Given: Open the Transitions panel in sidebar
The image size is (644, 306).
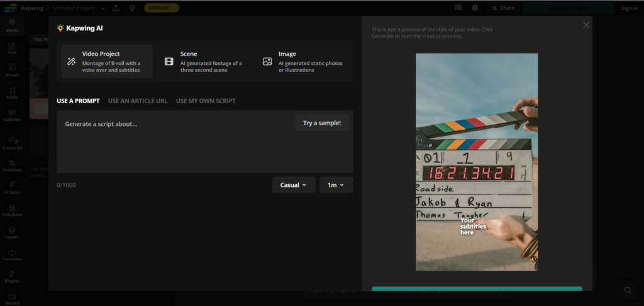Looking at the screenshot, I should coord(12,255).
